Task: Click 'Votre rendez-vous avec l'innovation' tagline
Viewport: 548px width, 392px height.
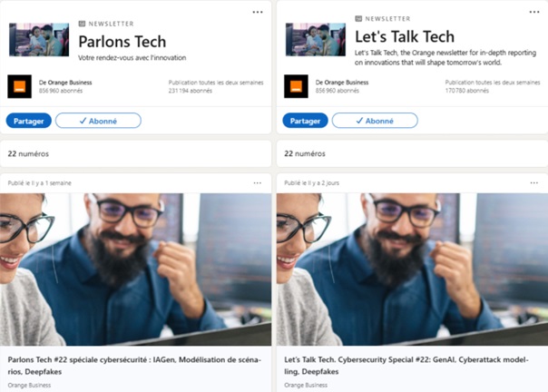Action: click(132, 58)
